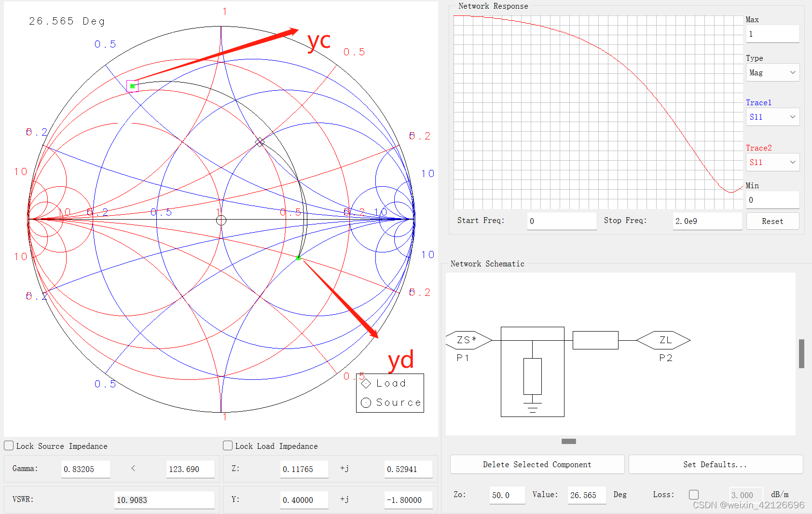Screen dimensions: 812x514
Task: Click the 26.565 Deg readout text
Action: pyautogui.click(x=67, y=21)
